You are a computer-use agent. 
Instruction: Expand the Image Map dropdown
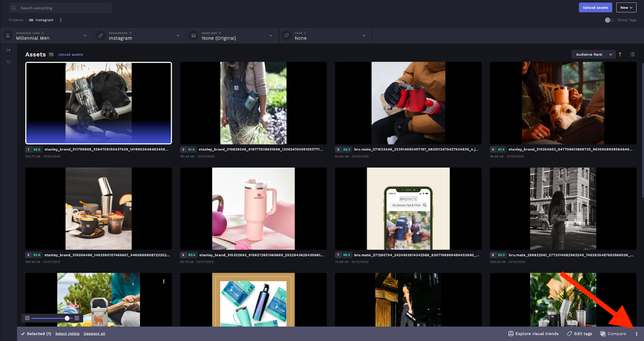pyautogui.click(x=271, y=36)
